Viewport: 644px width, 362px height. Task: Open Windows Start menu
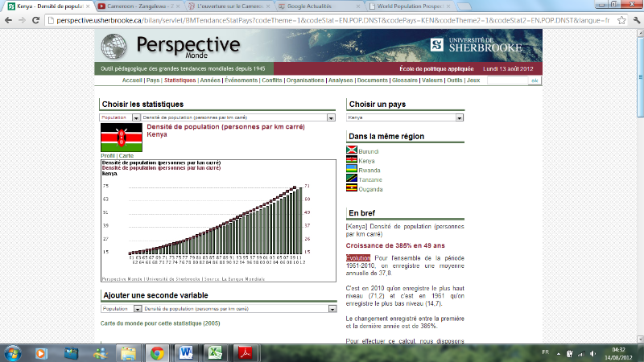point(13,353)
